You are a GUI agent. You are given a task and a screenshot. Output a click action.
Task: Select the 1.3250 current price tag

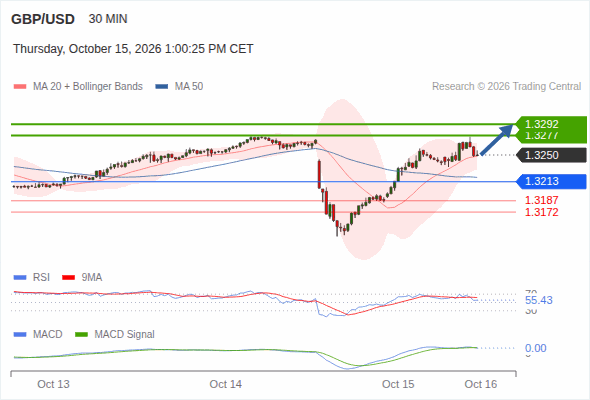tap(551, 155)
